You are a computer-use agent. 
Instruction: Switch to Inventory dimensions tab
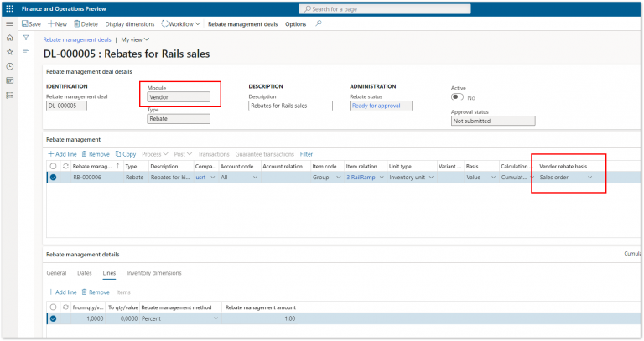pos(154,273)
